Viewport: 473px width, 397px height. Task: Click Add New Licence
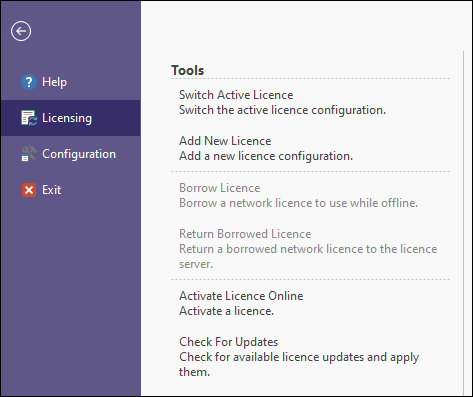pyautogui.click(x=225, y=141)
